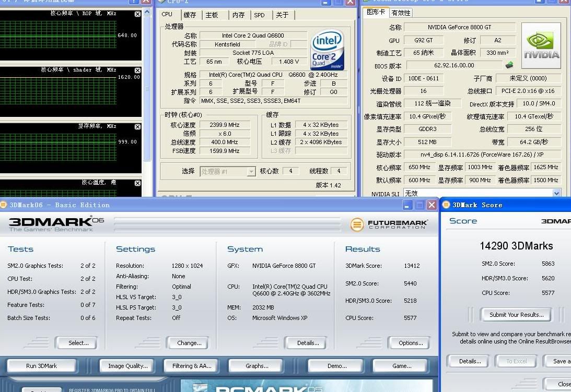The image size is (571, 392).
Task: Click the Select... button under Tests
Action: tap(78, 343)
